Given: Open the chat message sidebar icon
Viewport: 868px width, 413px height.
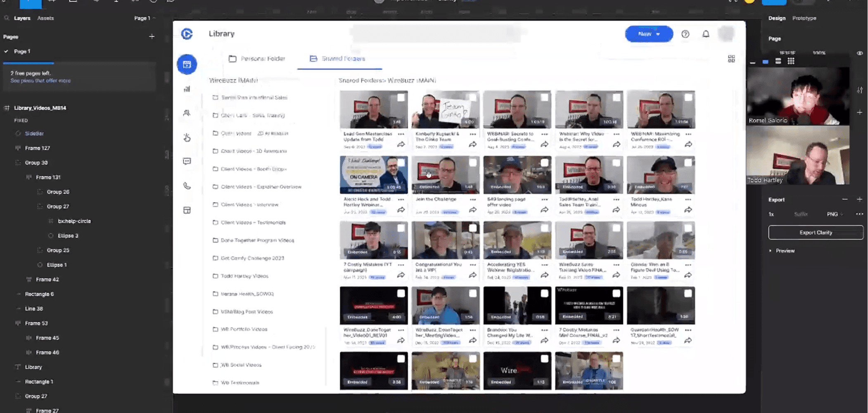Looking at the screenshot, I should point(187,161).
